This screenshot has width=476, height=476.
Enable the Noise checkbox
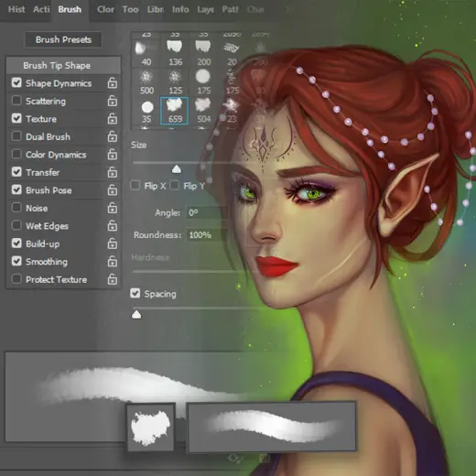tap(16, 208)
